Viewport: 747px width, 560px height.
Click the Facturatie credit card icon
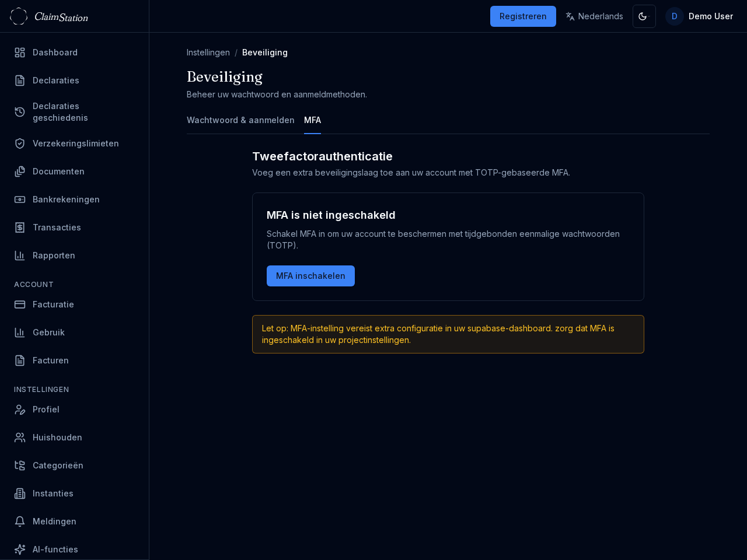pos(20,304)
